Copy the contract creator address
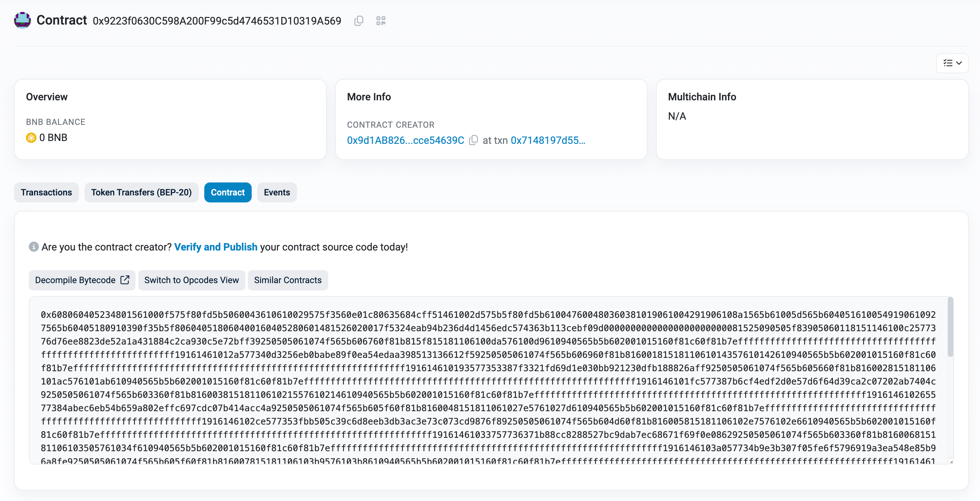 [x=473, y=140]
